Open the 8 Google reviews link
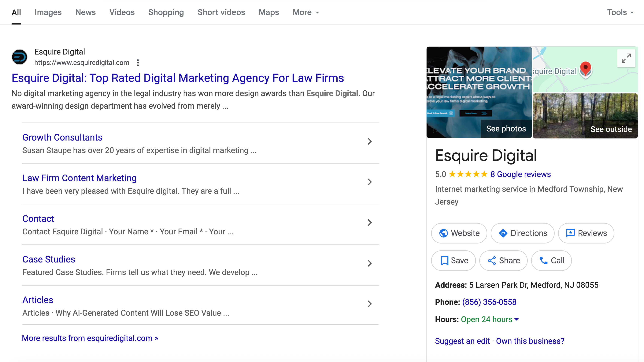The width and height of the screenshot is (644, 362). pos(520,174)
